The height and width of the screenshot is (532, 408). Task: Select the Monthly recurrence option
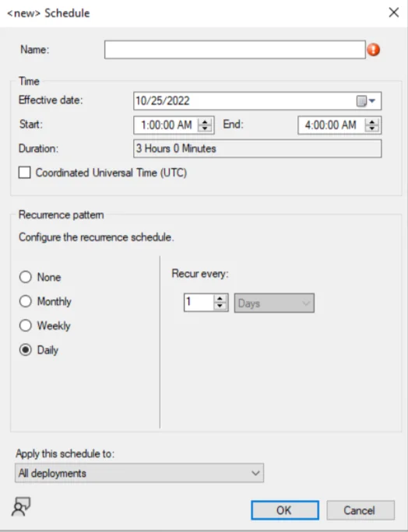tap(26, 301)
